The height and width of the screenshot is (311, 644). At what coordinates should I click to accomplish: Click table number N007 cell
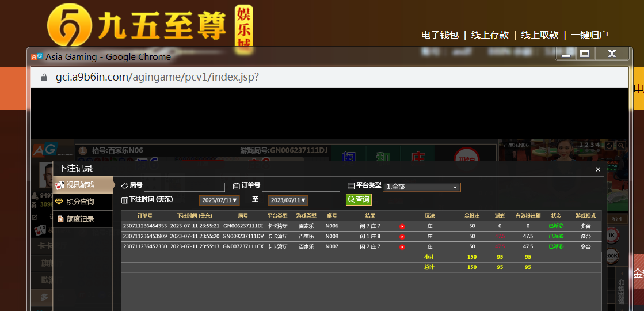(x=332, y=246)
